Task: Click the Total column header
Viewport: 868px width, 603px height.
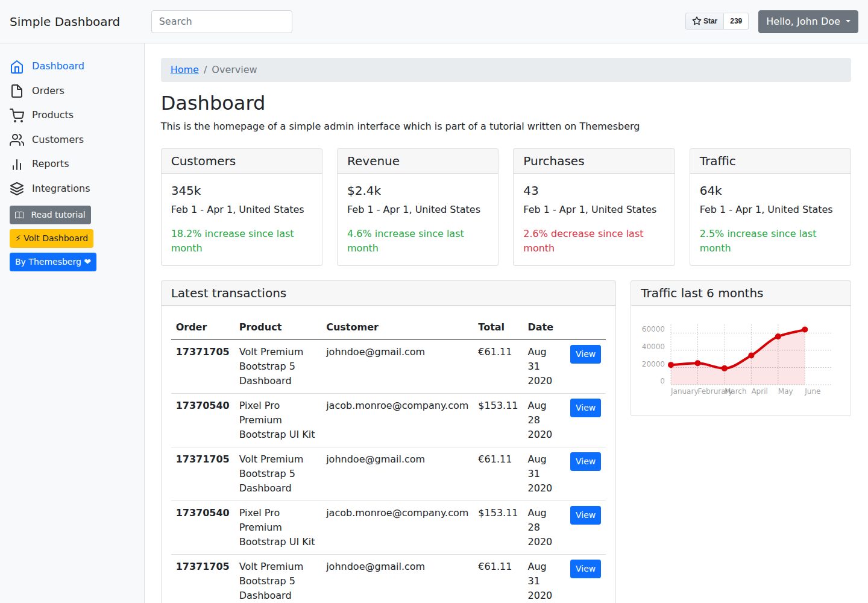Action: coord(491,327)
